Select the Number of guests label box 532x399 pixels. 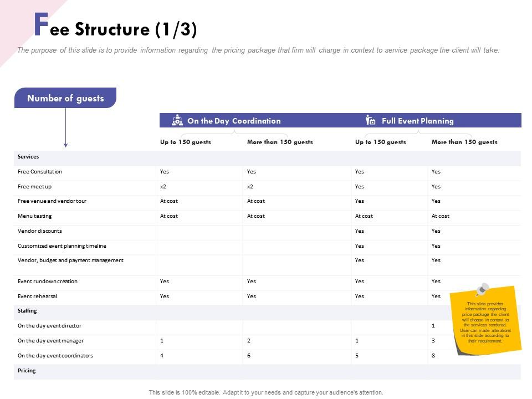point(65,98)
